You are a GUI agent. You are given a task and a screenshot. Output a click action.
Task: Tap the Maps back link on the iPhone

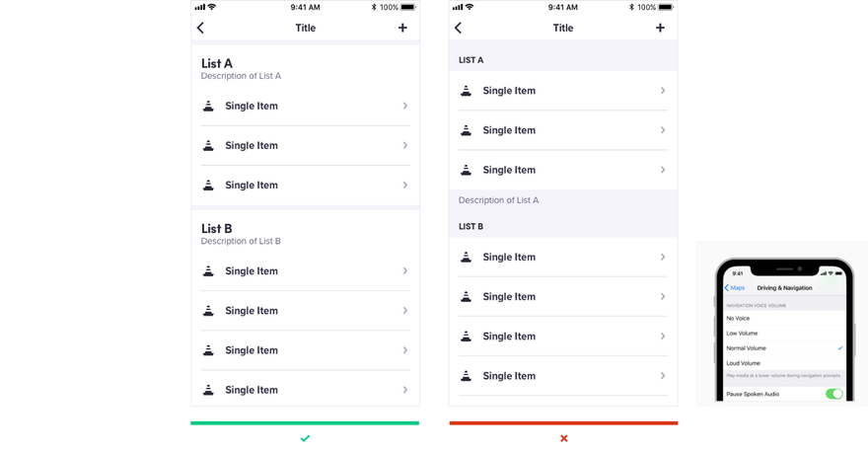[735, 288]
